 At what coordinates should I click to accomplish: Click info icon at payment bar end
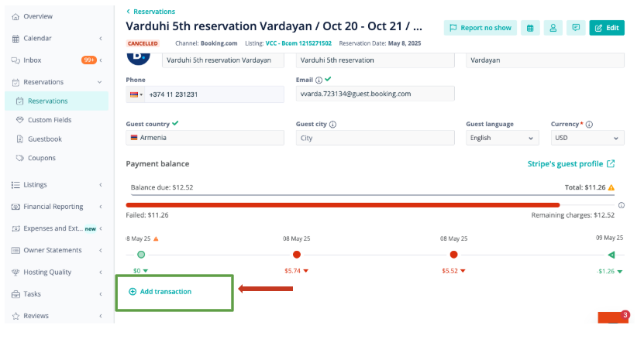[622, 205]
